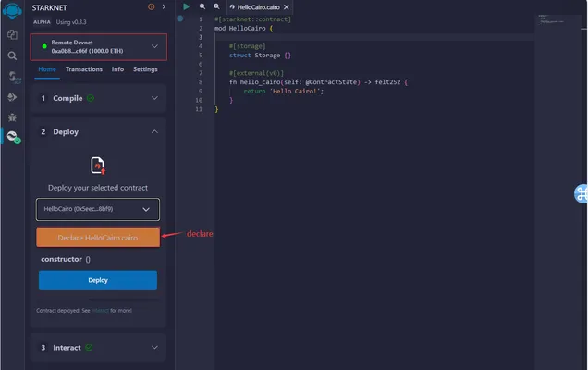Click line number 11 in gutter
Viewport: 588px width, 370px height.
199,109
